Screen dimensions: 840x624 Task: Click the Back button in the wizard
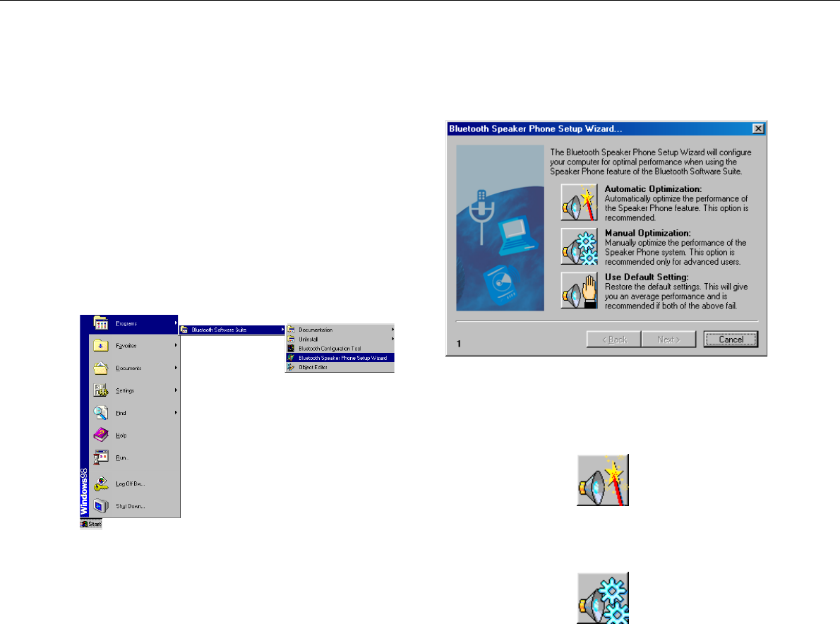614,339
